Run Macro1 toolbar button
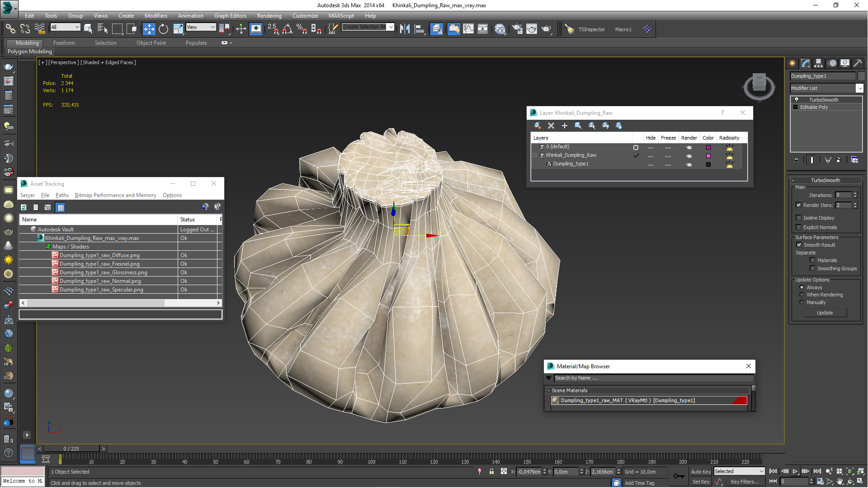Viewport: 868px width, 488px height. coord(623,29)
